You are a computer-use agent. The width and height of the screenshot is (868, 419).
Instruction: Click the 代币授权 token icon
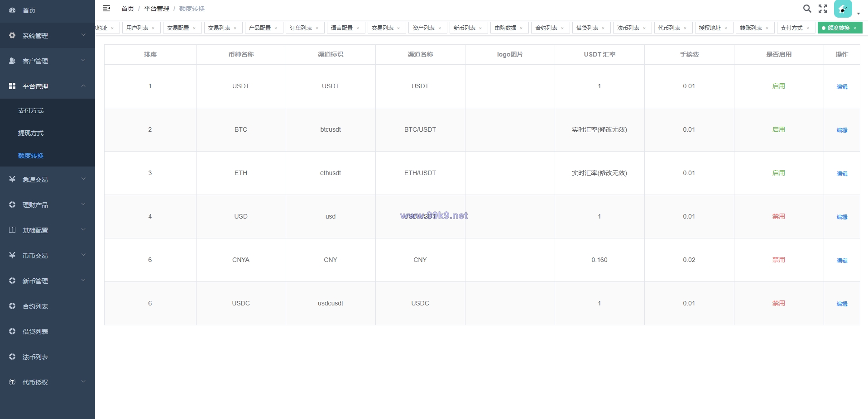[x=12, y=382]
